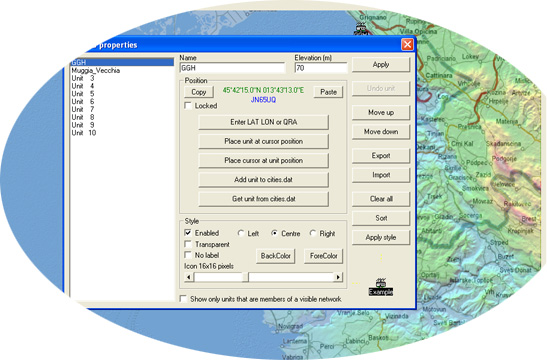Screen dimensions: 547x360
Task: Click the Import button
Action: pyautogui.click(x=381, y=175)
